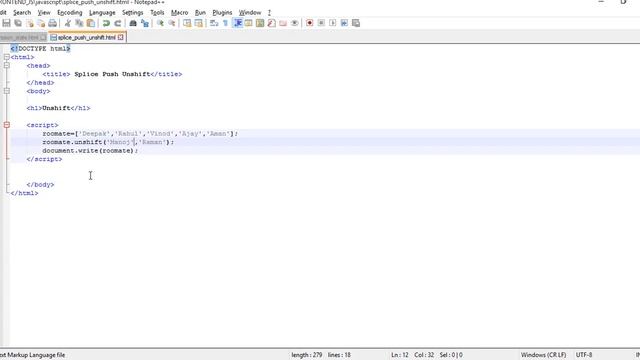This screenshot has width=640, height=360.
Task: Click the closing </script> tag
Action: point(44,159)
